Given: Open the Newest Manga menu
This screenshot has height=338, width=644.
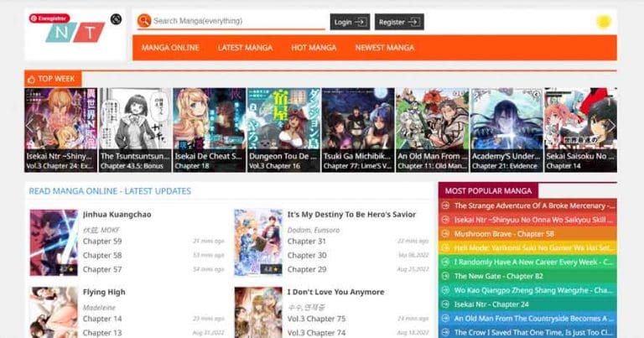Looking at the screenshot, I should click(385, 48).
